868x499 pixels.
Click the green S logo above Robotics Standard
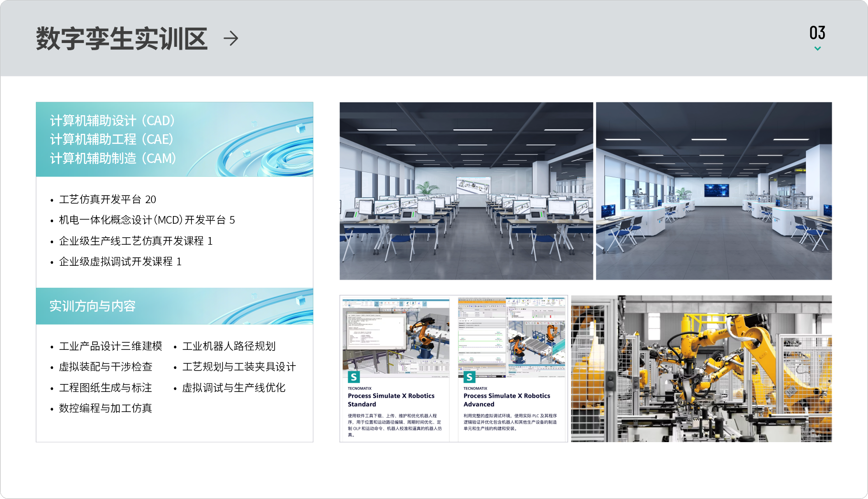point(354,377)
